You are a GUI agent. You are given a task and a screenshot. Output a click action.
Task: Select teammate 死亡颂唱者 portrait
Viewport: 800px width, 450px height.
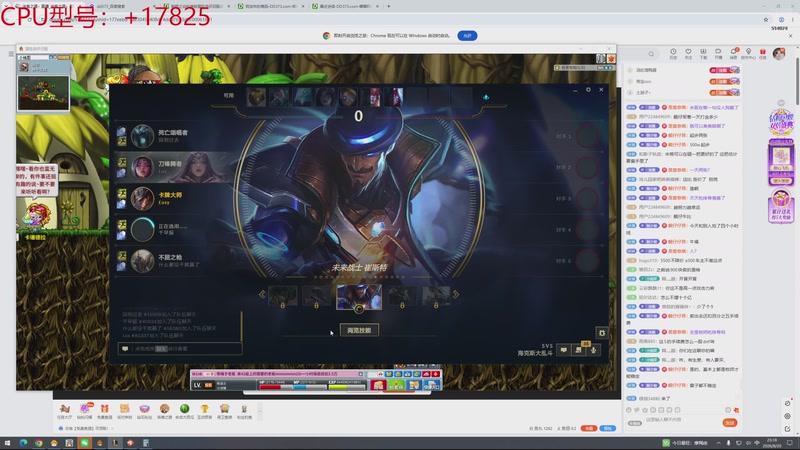(x=142, y=136)
